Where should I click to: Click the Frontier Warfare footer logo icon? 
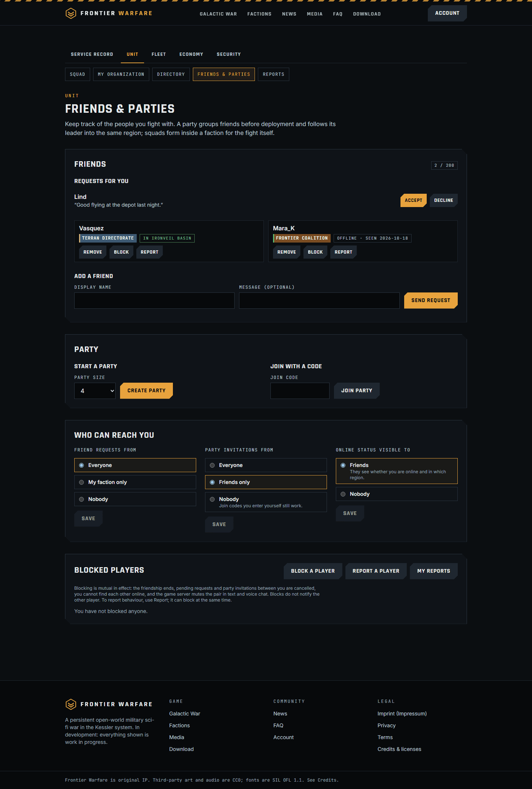click(71, 704)
